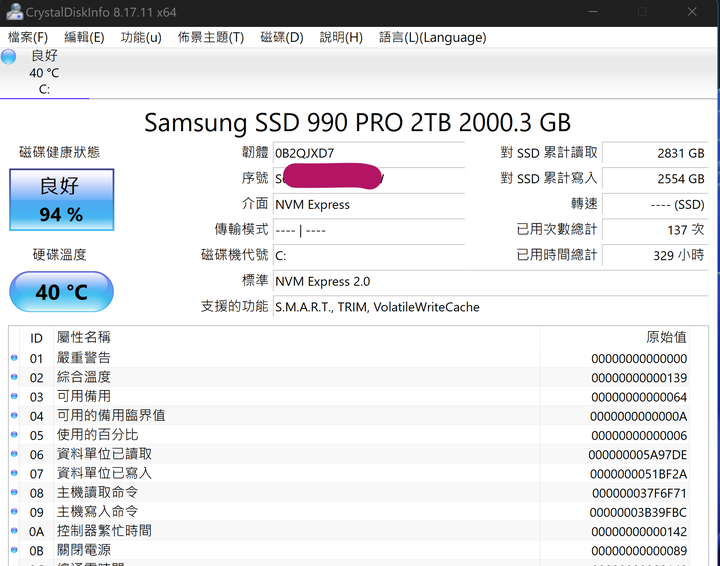Image resolution: width=720 pixels, height=566 pixels.
Task: Click status dot of row 03 可用備用
Action: click(x=14, y=396)
